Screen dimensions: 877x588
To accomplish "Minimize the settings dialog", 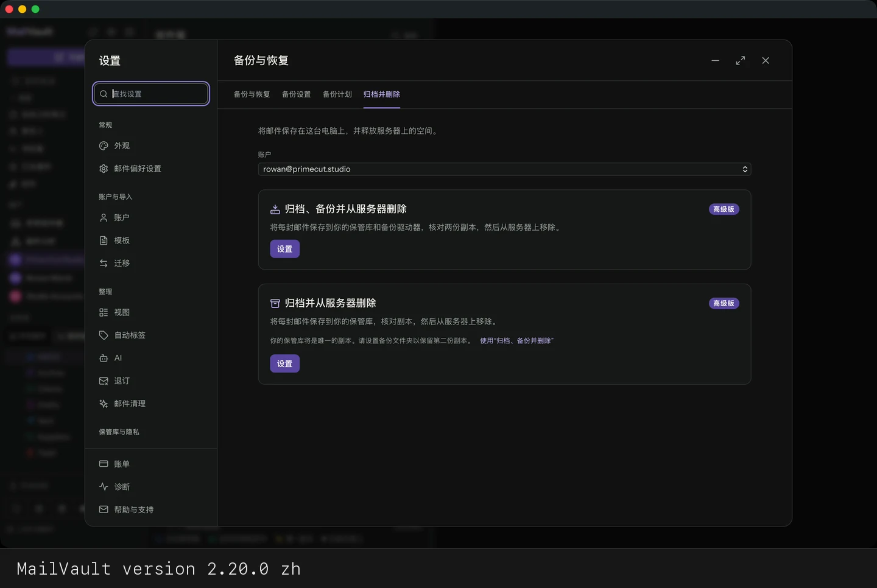I will 715,61.
